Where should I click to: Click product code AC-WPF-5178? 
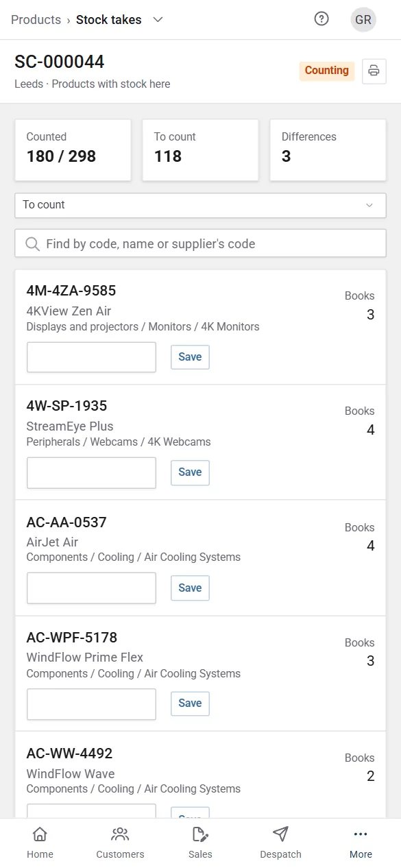72,638
